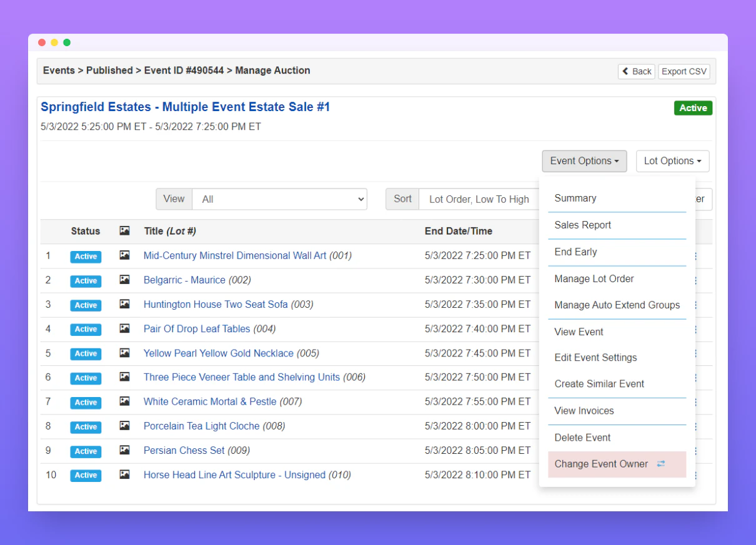Open the Events breadcrumb link
The width and height of the screenshot is (756, 545).
click(59, 71)
